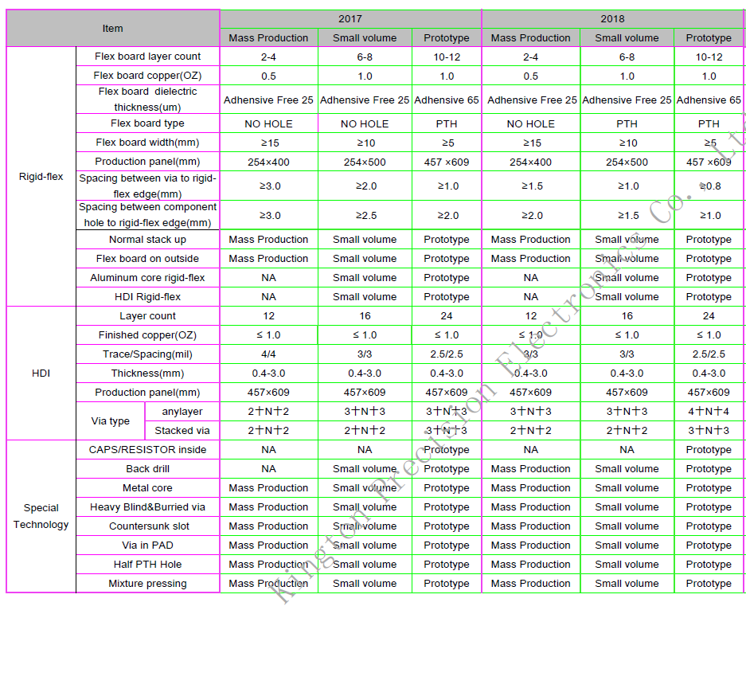The height and width of the screenshot is (700, 746).
Task: Click the "HDI" category cell
Action: coord(41,373)
